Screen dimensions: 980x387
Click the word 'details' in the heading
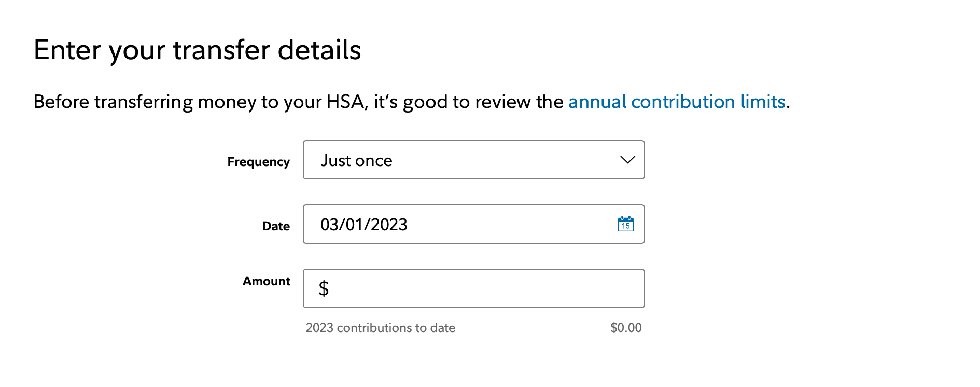click(319, 50)
